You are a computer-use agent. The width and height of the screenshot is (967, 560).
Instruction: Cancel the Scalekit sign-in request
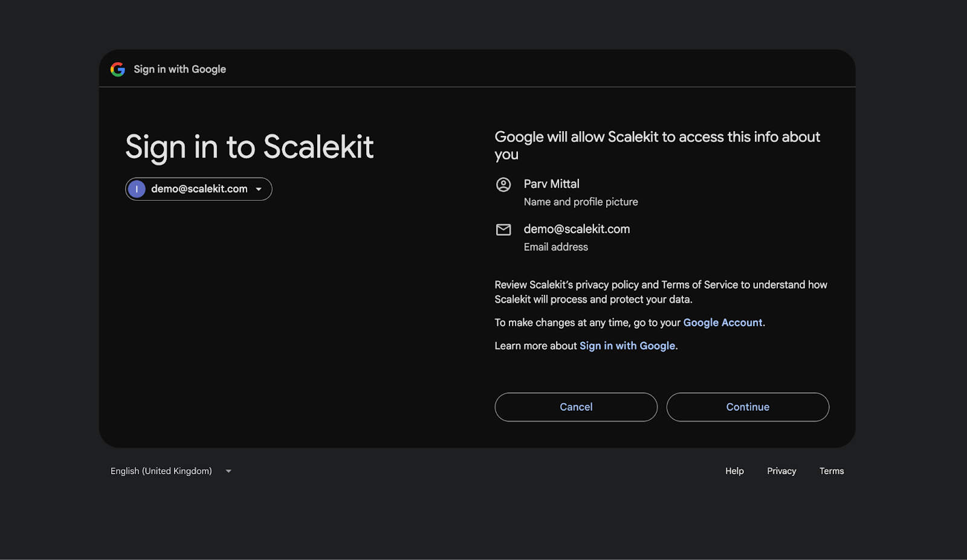[575, 407]
